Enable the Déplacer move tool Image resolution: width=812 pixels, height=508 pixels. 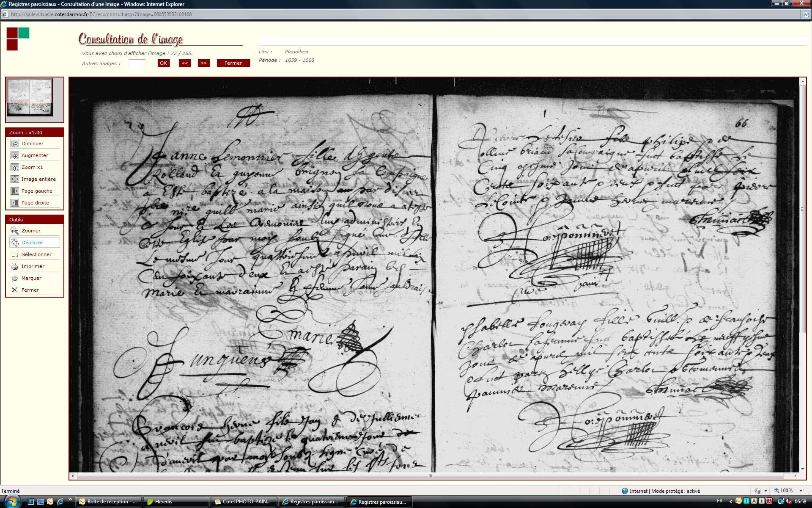[15, 243]
